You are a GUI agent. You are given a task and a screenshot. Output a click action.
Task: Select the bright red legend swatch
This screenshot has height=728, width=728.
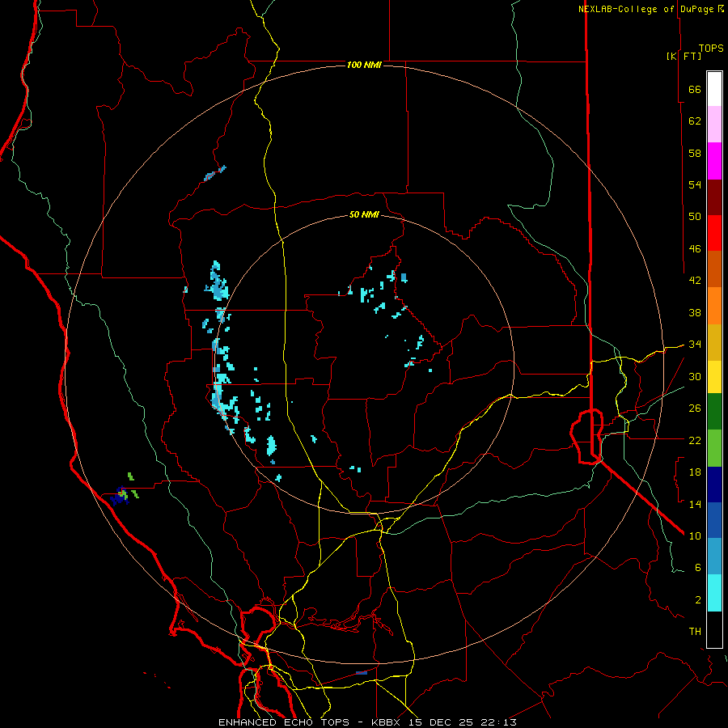714,233
